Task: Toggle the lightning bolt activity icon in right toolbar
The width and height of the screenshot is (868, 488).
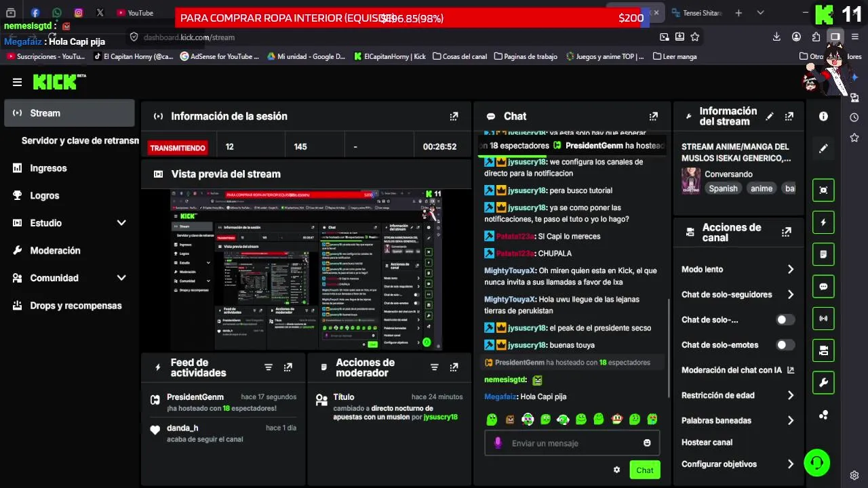Action: pos(823,222)
